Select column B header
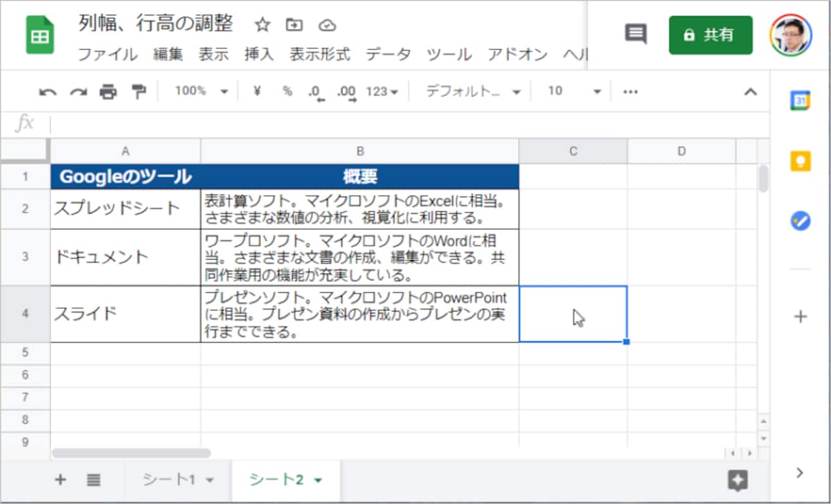Image resolution: width=831 pixels, height=504 pixels. tap(360, 151)
